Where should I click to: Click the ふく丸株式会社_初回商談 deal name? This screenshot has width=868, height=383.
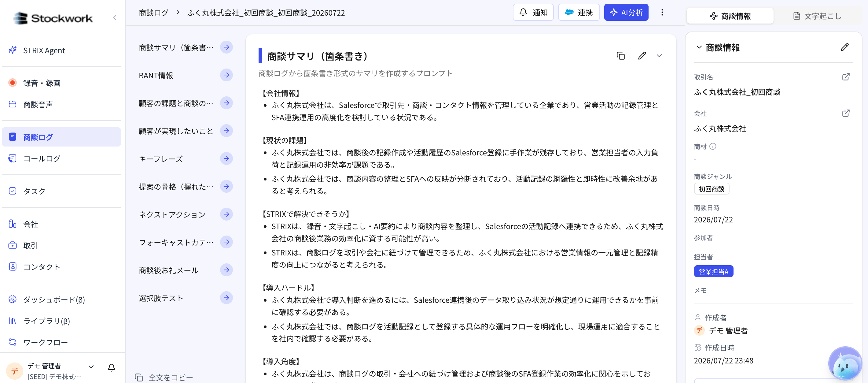(737, 92)
